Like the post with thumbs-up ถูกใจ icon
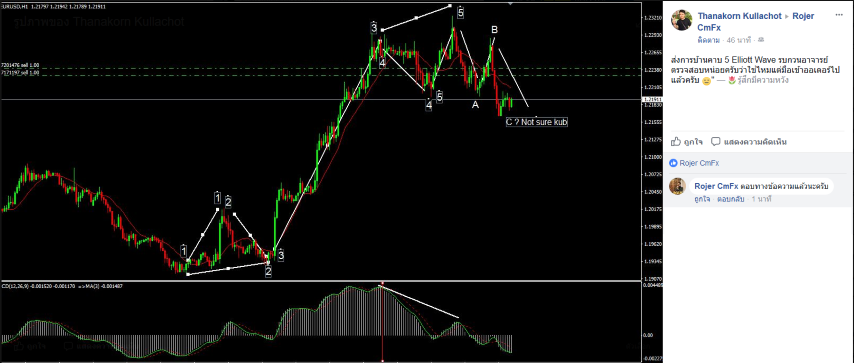This screenshot has width=854, height=363. point(676,142)
